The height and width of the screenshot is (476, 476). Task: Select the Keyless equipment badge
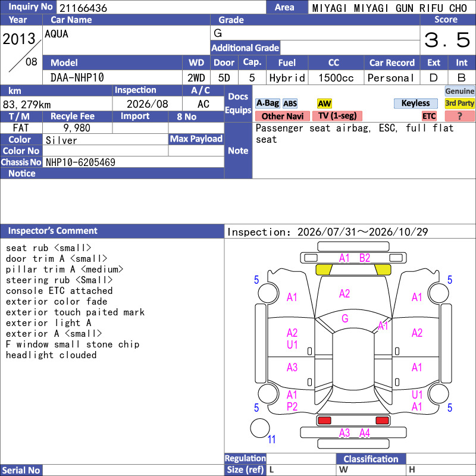coord(415,103)
